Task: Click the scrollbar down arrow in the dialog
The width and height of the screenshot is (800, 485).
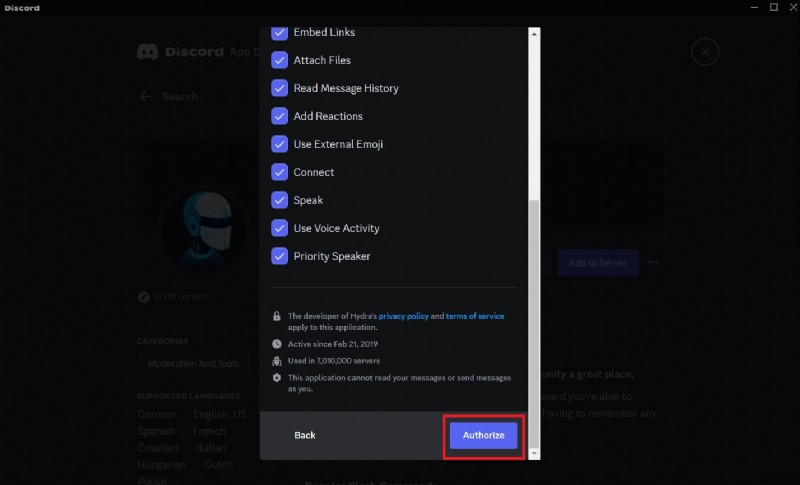Action: click(x=534, y=453)
